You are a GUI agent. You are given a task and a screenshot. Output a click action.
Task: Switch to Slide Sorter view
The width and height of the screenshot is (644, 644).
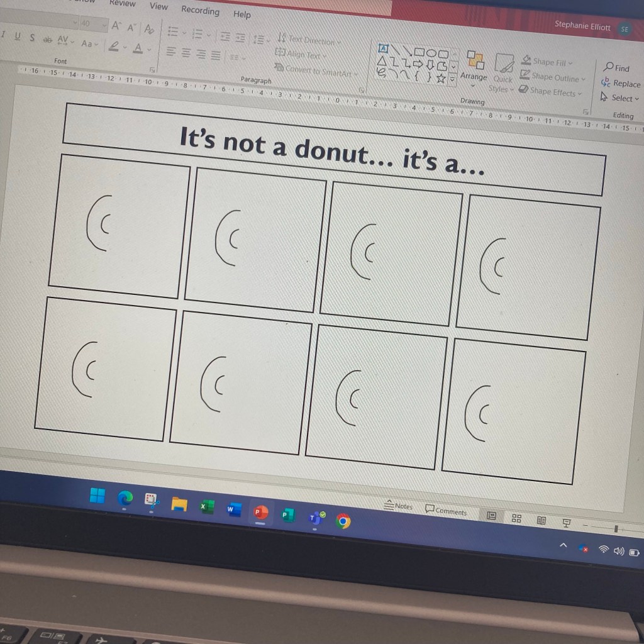click(516, 518)
